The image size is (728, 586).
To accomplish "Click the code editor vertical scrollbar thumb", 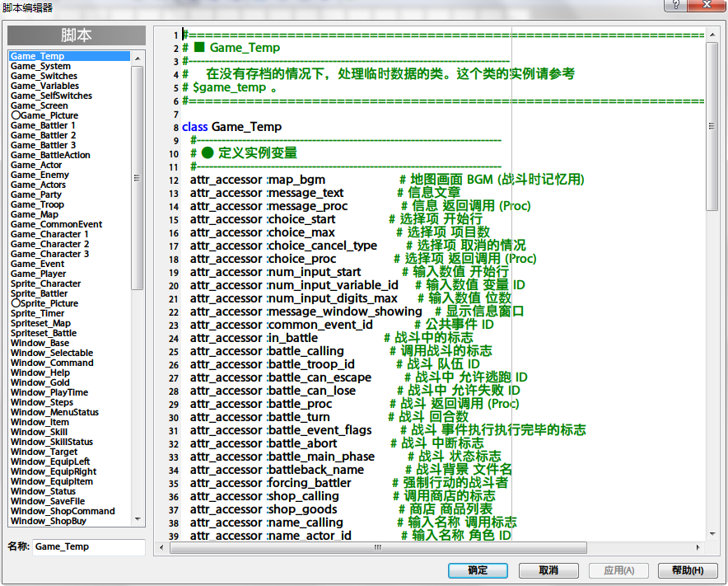I will click(x=712, y=126).
